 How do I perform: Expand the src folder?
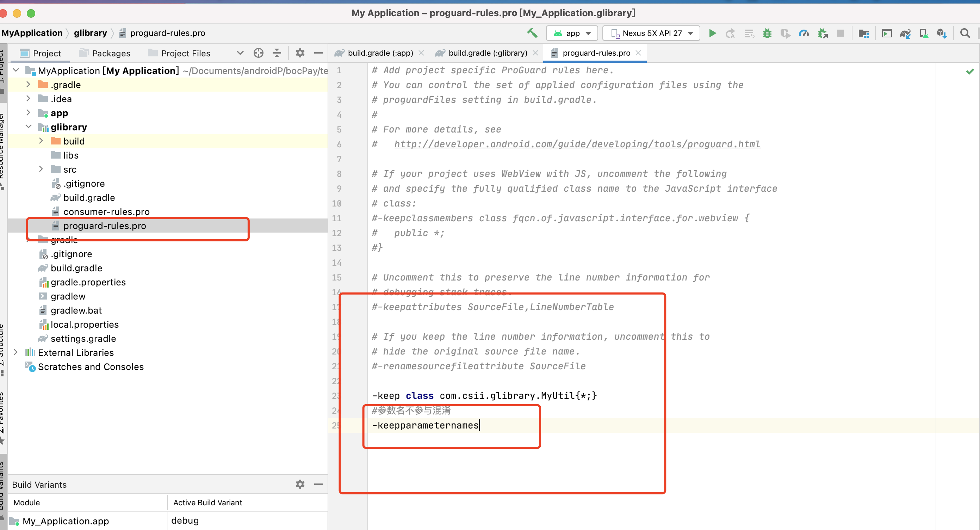pyautogui.click(x=41, y=169)
